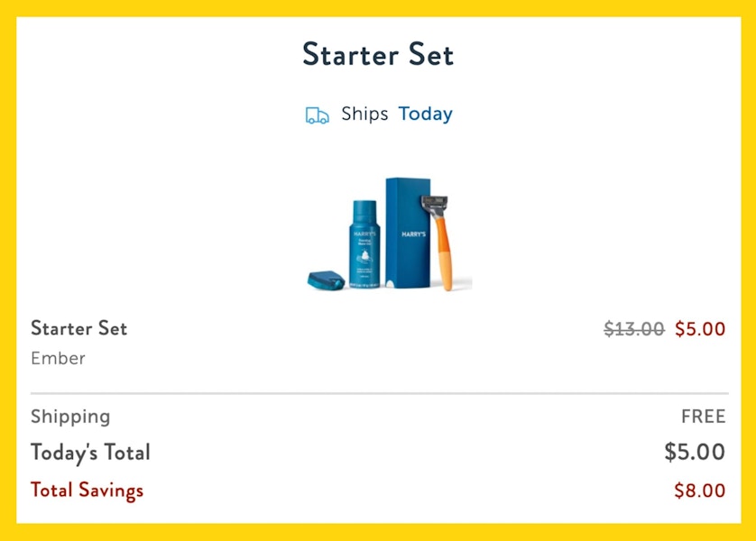756x541 pixels.
Task: Click the Total Savings label
Action: (x=87, y=491)
